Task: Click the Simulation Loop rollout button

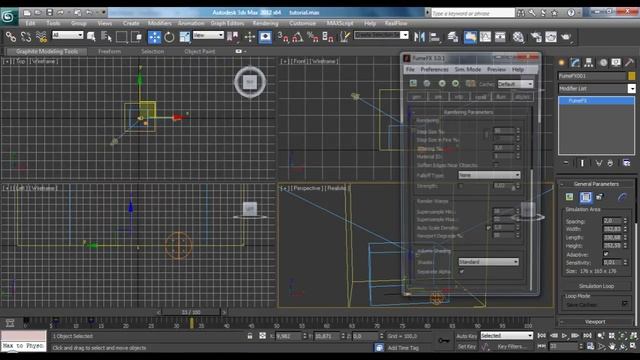Action: click(596, 286)
